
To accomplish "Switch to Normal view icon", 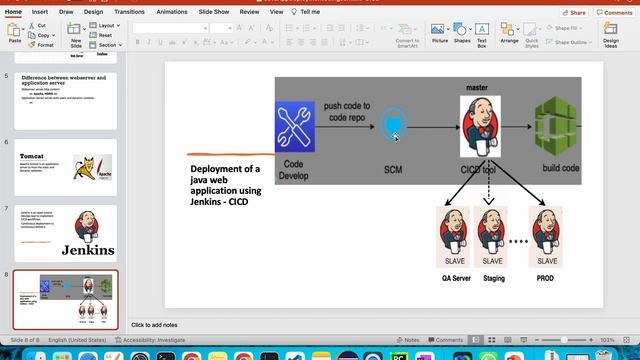I will tap(475, 340).
